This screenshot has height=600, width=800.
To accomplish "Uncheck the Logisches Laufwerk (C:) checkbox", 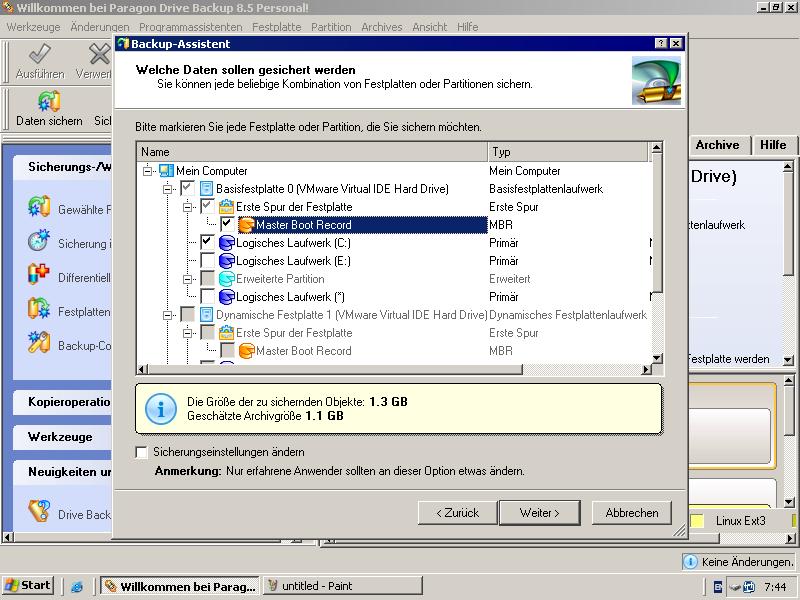I will (207, 242).
